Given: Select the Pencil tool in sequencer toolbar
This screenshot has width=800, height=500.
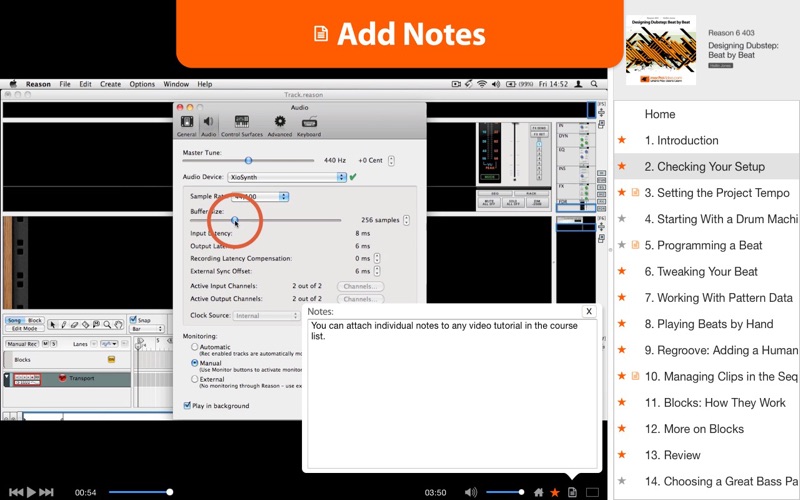Looking at the screenshot, I should click(63, 324).
